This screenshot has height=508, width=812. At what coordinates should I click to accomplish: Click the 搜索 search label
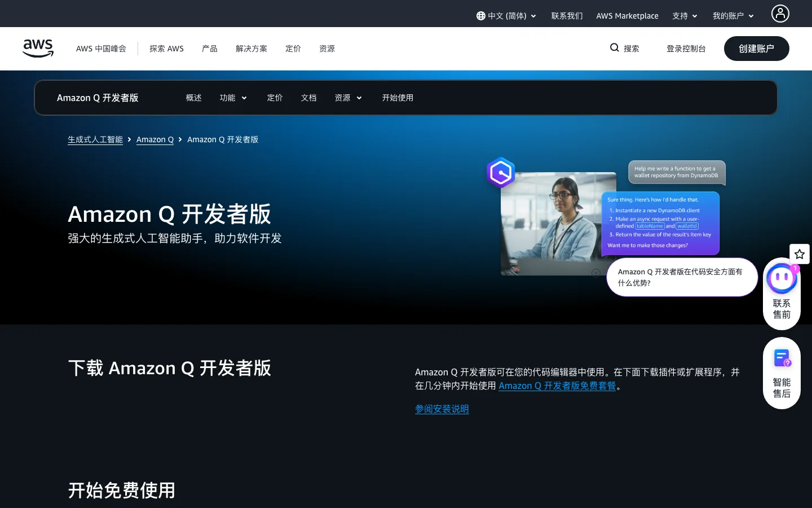pyautogui.click(x=632, y=49)
